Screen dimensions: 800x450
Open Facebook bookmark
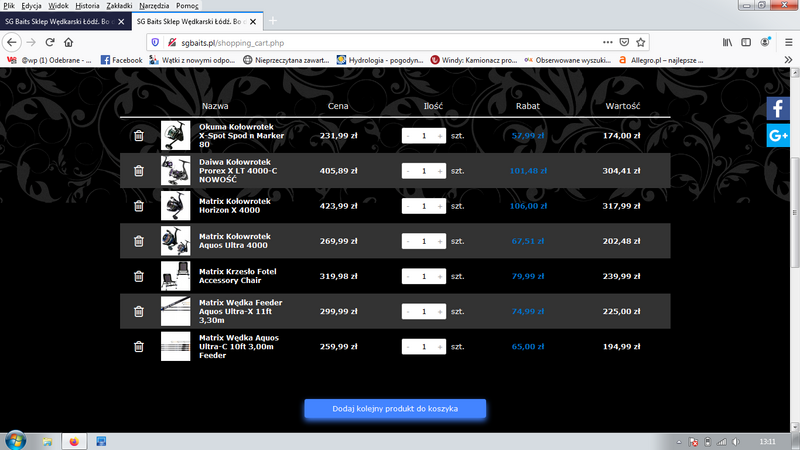pos(121,60)
